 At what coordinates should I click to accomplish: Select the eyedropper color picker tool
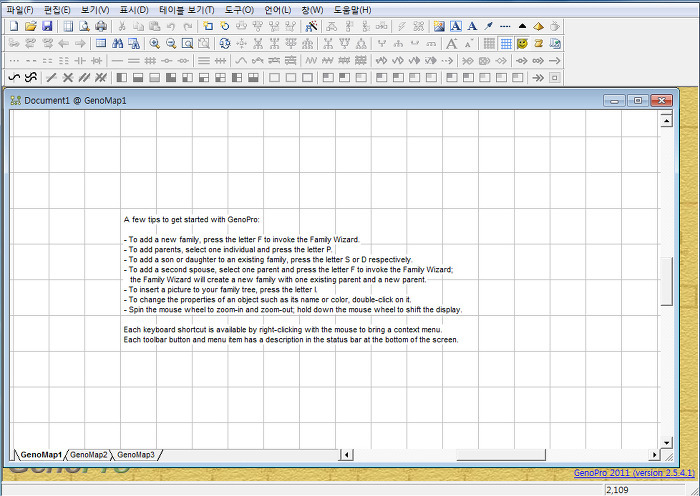tap(488, 26)
